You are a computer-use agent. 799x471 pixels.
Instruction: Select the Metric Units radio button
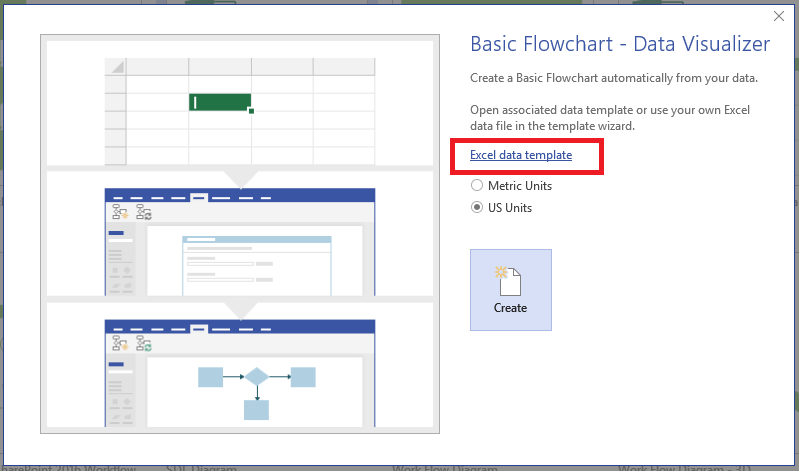coord(477,186)
